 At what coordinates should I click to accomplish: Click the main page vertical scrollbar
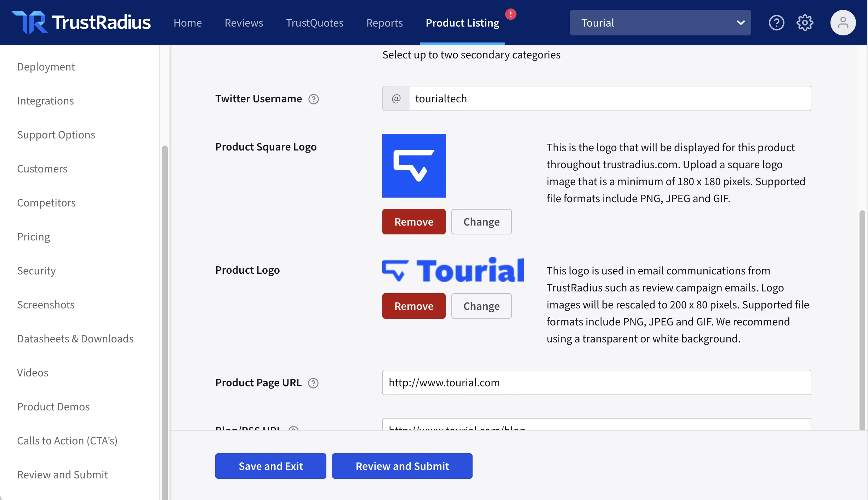tap(862, 320)
